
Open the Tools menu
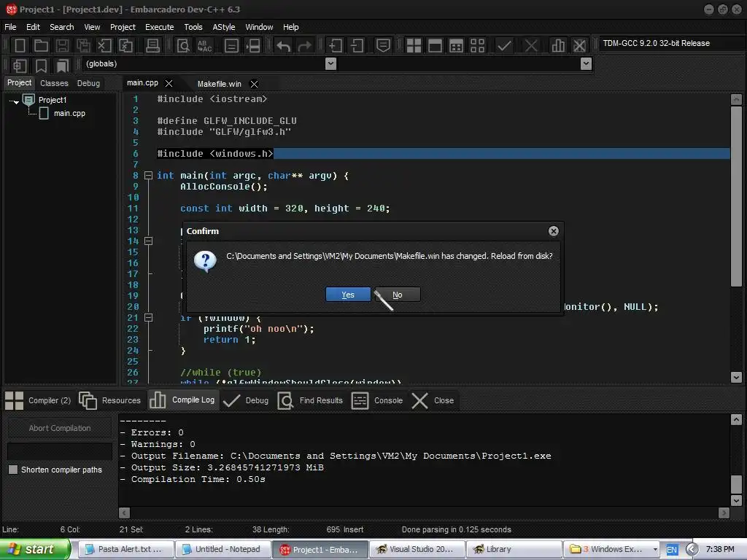click(193, 27)
